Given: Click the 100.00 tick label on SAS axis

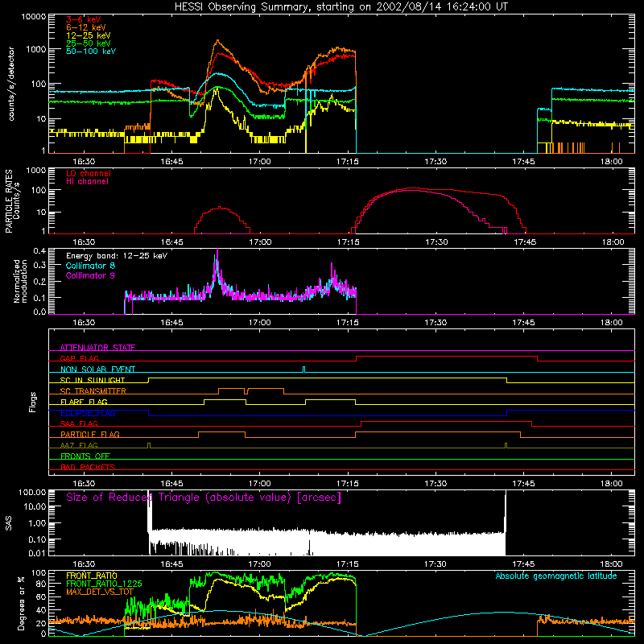Looking at the screenshot, I should pos(32,492).
